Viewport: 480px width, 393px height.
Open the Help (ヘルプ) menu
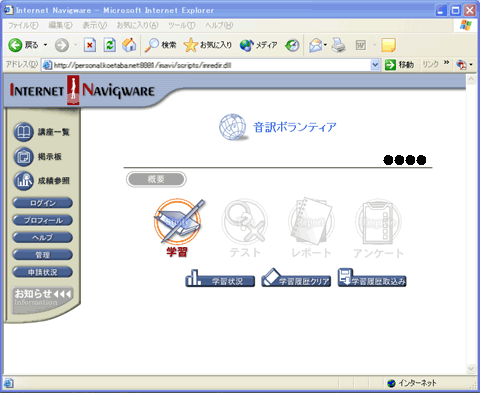219,25
